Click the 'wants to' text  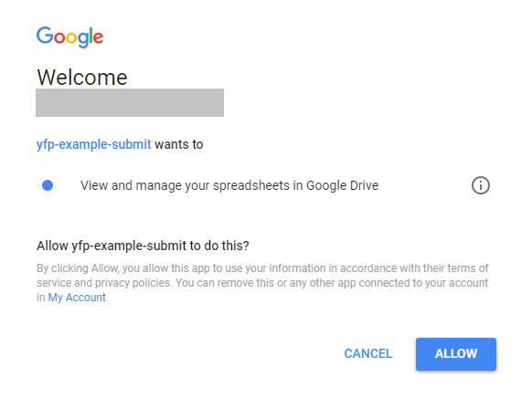[x=179, y=144]
